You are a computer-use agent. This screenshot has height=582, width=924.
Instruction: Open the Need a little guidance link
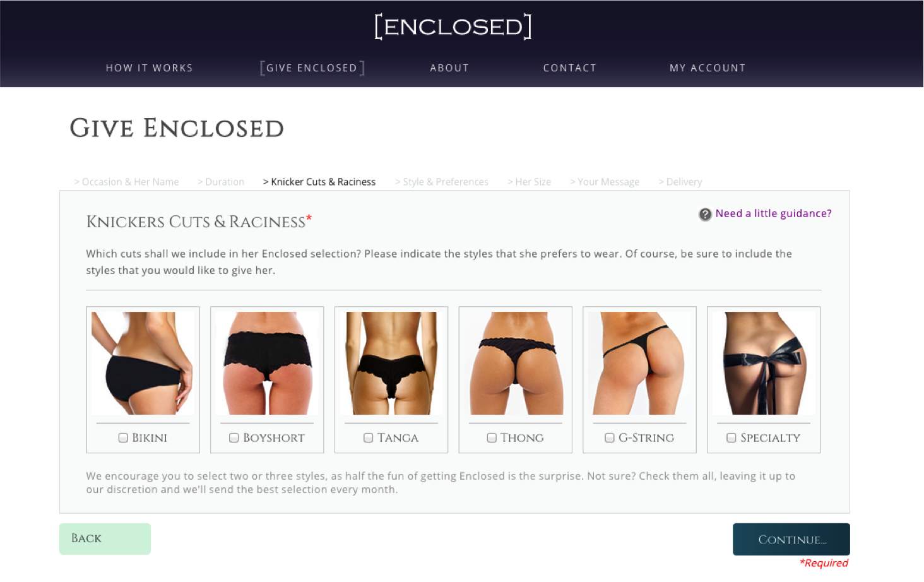[773, 214]
